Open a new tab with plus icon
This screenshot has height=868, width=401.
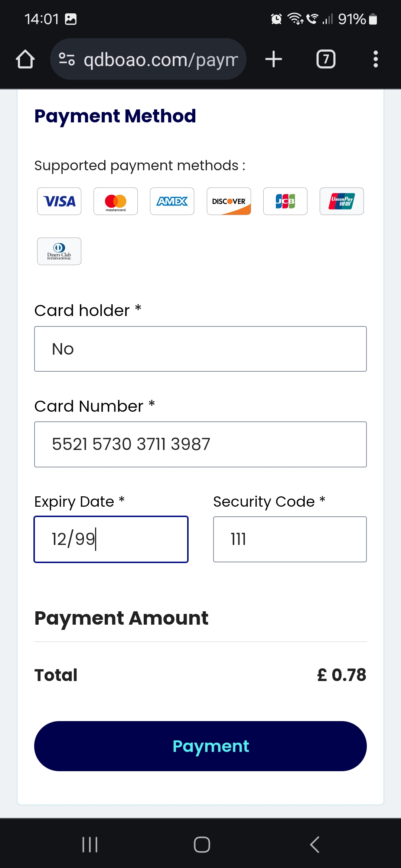[274, 59]
